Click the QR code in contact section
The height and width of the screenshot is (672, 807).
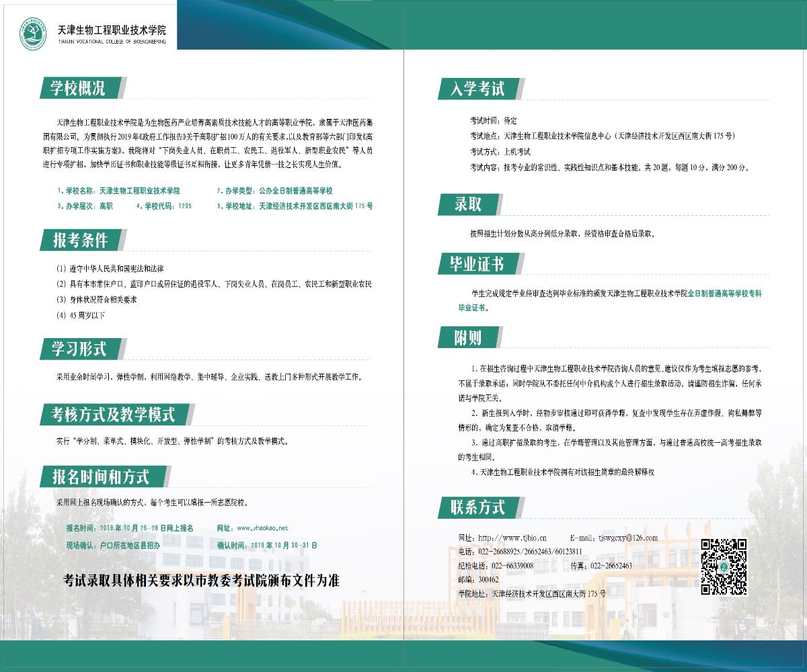pyautogui.click(x=724, y=566)
